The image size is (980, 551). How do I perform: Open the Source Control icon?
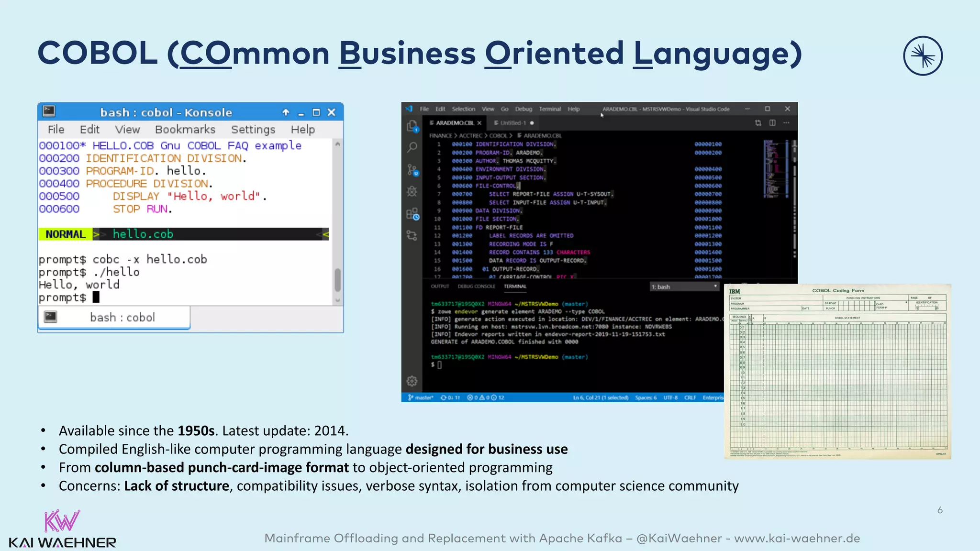coord(412,169)
